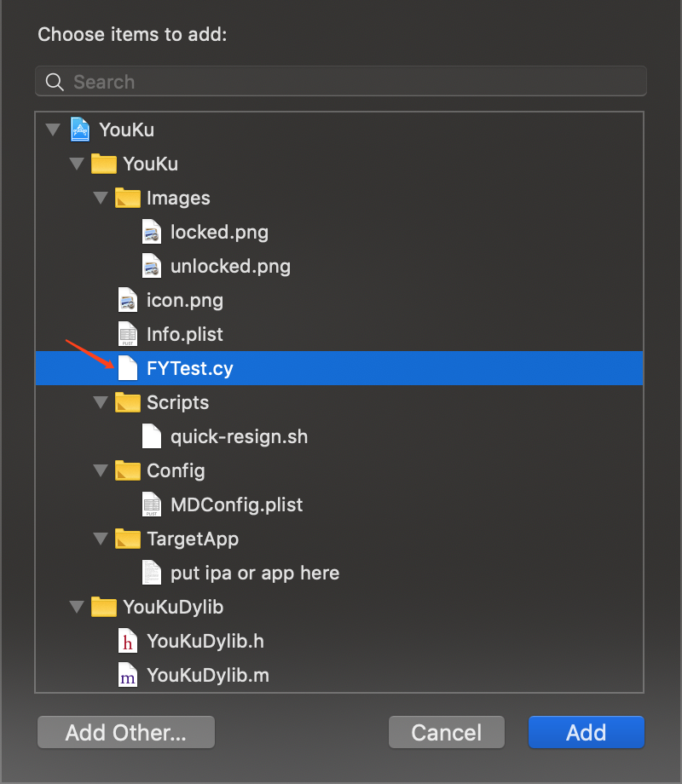682x784 pixels.
Task: Click the Scripts folder icon
Action: pyautogui.click(x=128, y=402)
